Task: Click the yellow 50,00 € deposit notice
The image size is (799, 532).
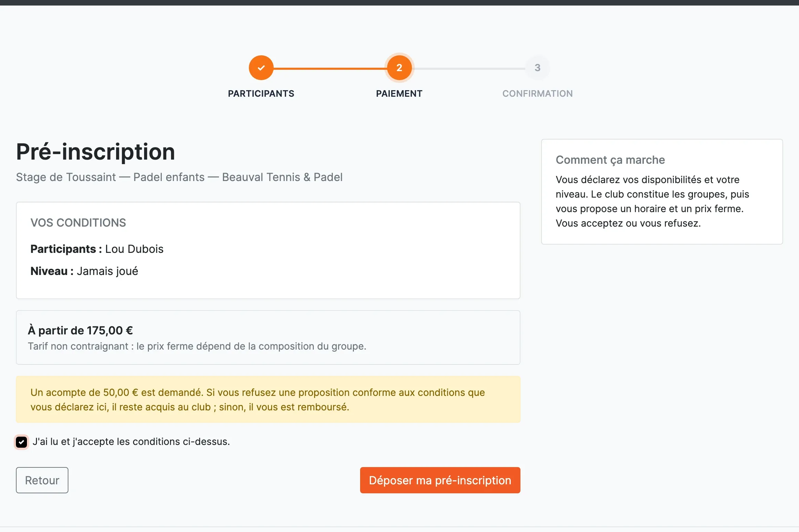Action: coord(268,399)
